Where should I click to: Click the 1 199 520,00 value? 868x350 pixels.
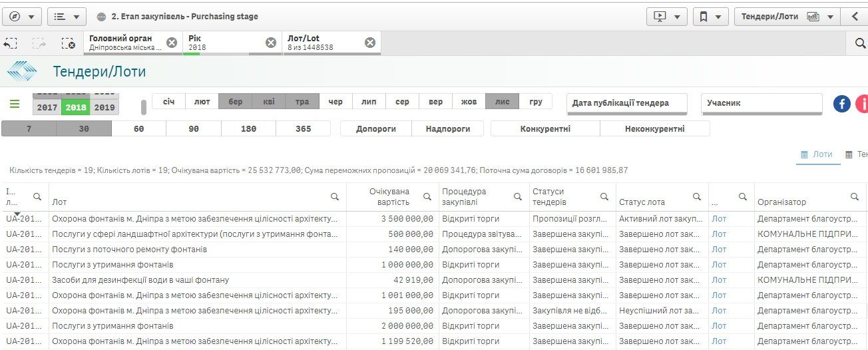tap(407, 341)
